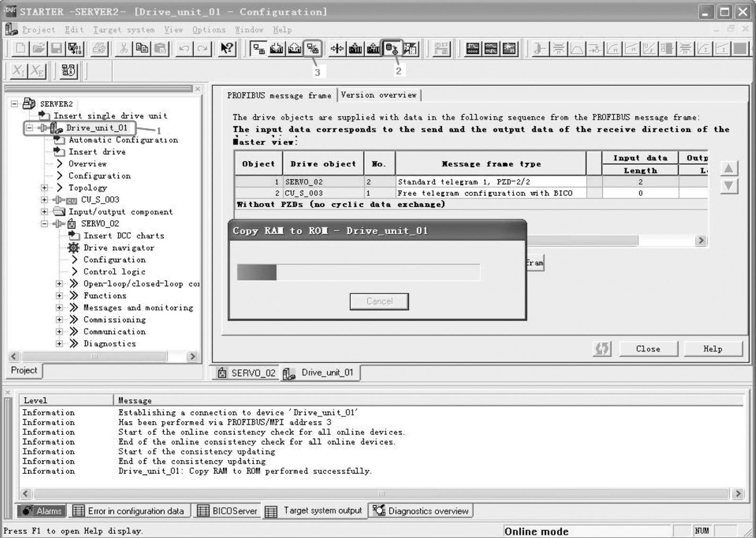Click the refresh arrows icon beside Close
This screenshot has width=756, height=538.
[x=602, y=349]
